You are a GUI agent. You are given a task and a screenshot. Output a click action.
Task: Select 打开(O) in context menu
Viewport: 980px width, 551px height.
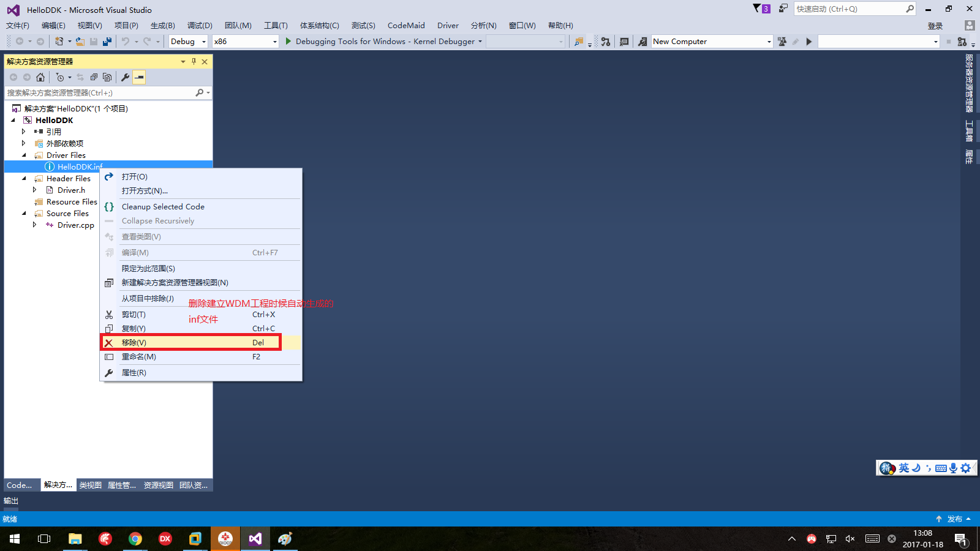click(x=201, y=176)
